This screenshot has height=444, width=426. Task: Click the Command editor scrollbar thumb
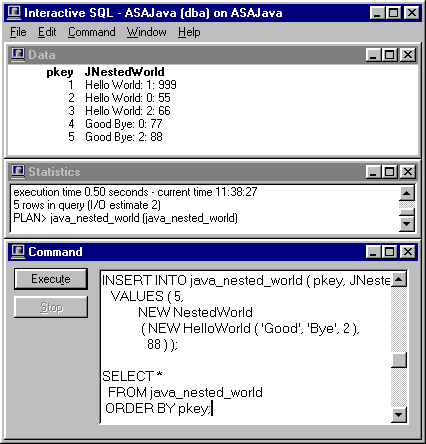[399, 360]
